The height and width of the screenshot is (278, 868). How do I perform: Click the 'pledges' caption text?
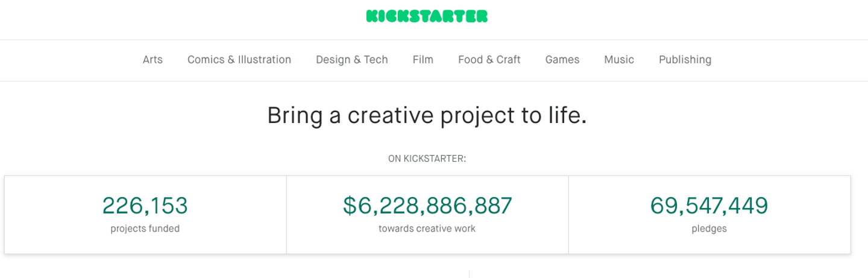[709, 229]
